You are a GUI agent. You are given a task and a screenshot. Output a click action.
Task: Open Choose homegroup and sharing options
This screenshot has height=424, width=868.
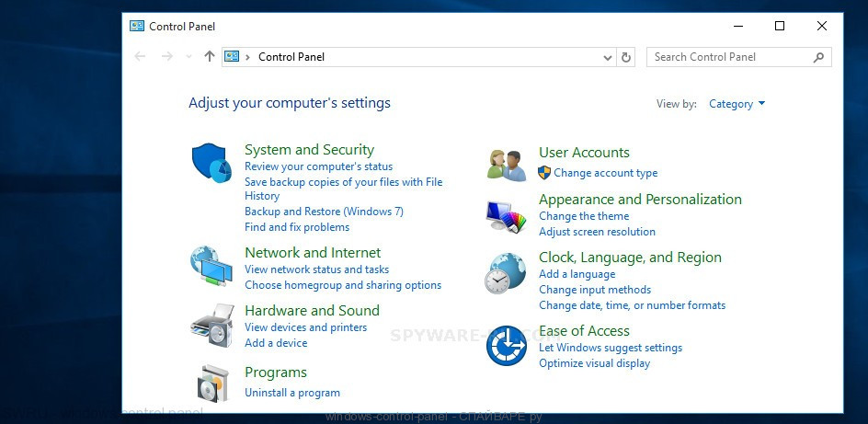point(343,285)
